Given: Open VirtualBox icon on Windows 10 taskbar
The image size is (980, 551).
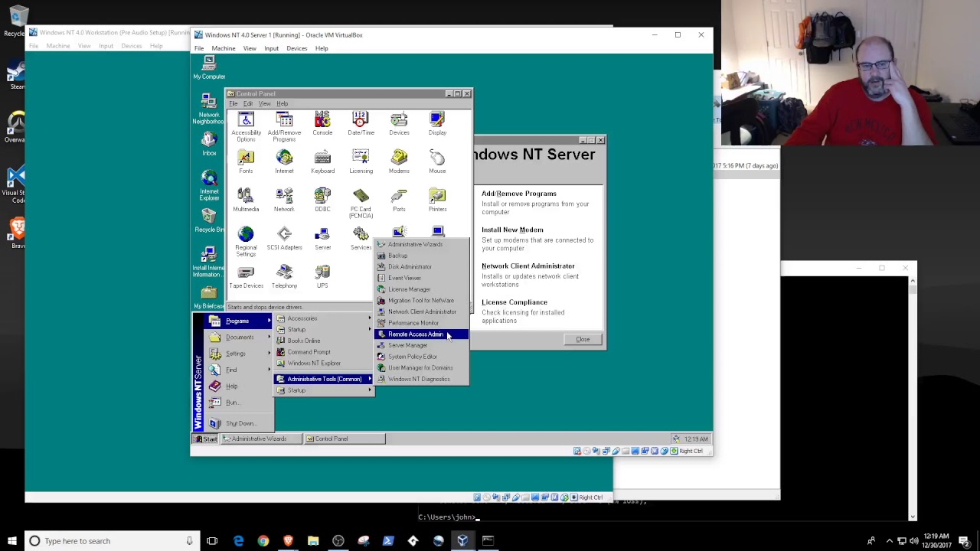Looking at the screenshot, I should click(x=462, y=541).
